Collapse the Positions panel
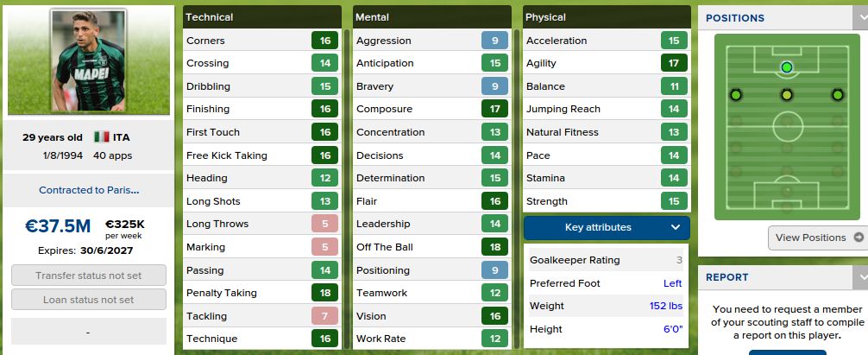Viewport: 868px width, 355px height. tap(859, 17)
